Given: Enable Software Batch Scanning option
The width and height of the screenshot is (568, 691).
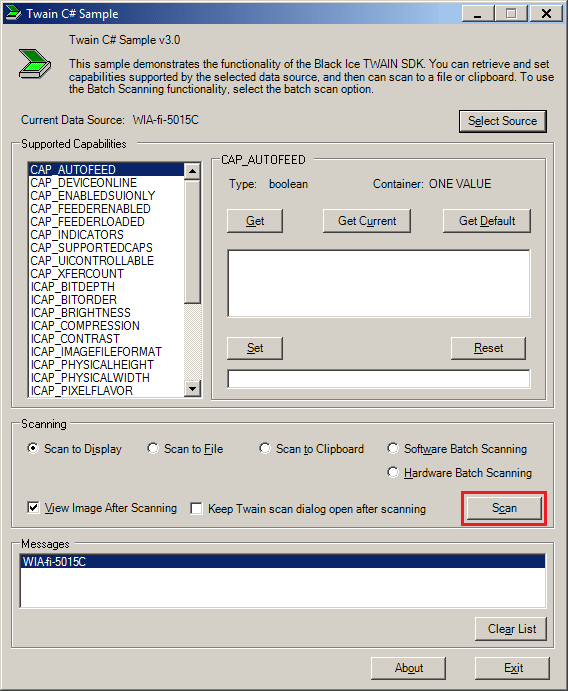Looking at the screenshot, I should [x=393, y=448].
